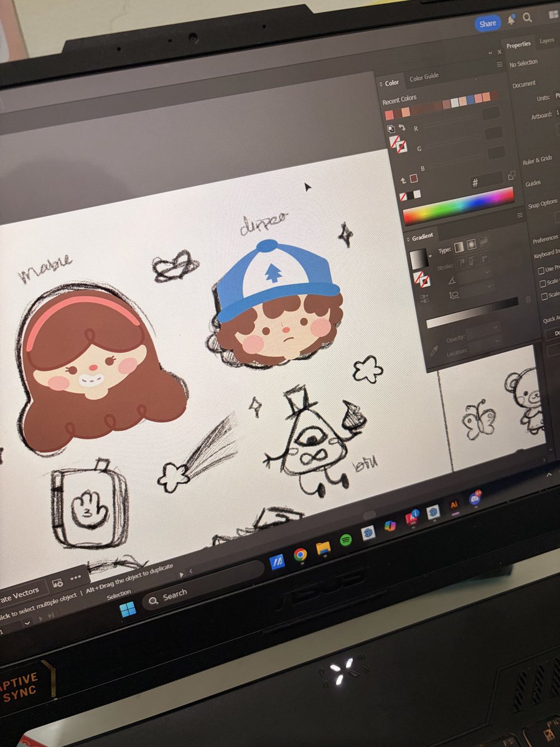Apply gradient within stroke icon
This screenshot has width=560, height=747.
(460, 263)
